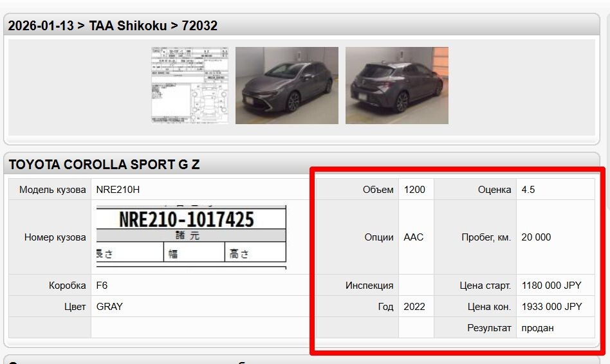The image size is (610, 364).
Task: Click the 'Коробка' label
Action: click(x=68, y=286)
